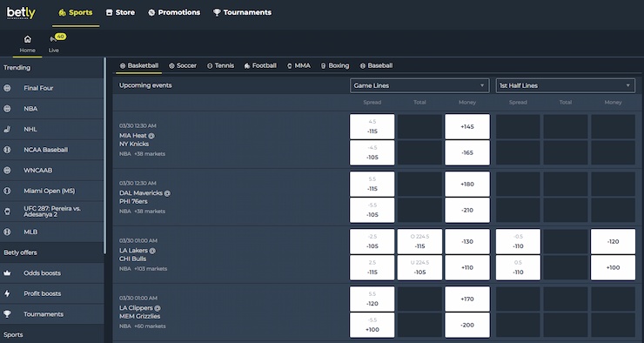
Task: Select Lakers -120 first half moneyline
Action: tap(613, 241)
